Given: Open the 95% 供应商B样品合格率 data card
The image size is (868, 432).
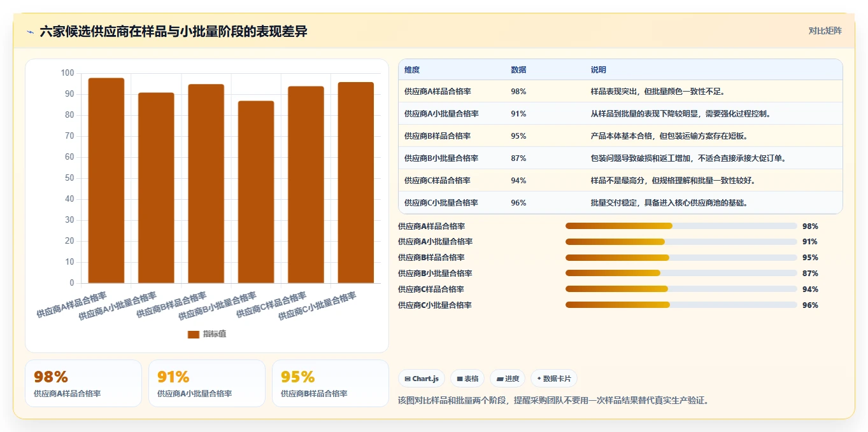Looking at the screenshot, I should pyautogui.click(x=331, y=383).
